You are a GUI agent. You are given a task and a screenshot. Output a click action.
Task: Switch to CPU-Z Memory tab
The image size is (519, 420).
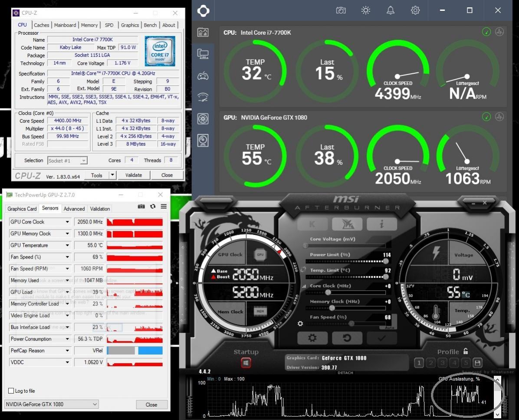89,25
